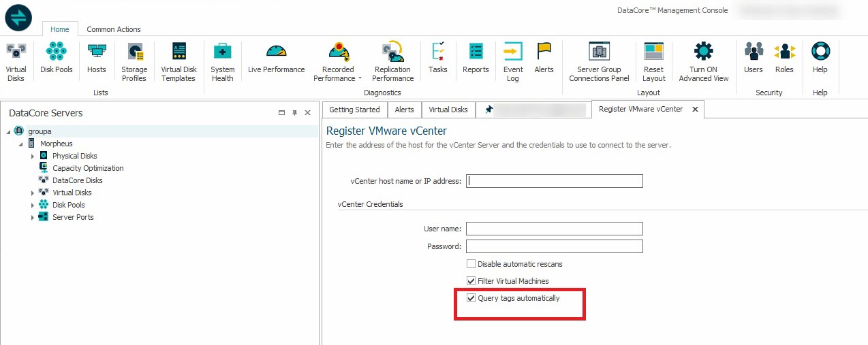Select DataCore Disks tree item
This screenshot has width=868, height=345.
tap(78, 180)
